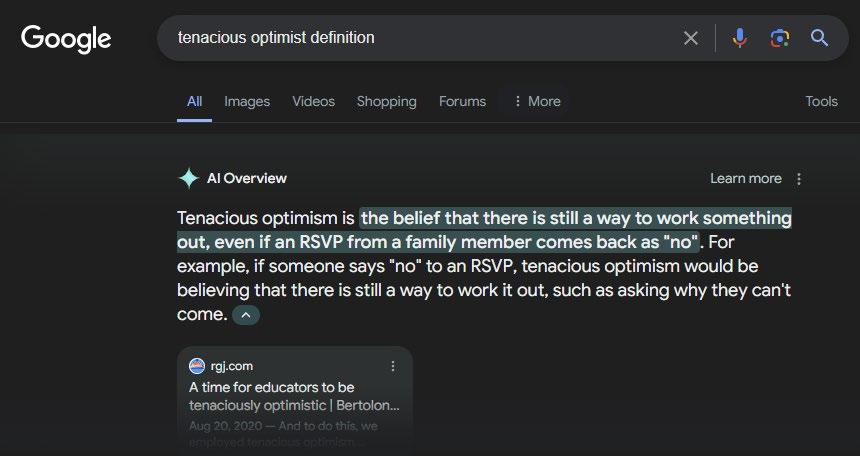Collapse the AI Overview text chevron
Image resolution: width=860 pixels, height=456 pixels.
point(246,315)
